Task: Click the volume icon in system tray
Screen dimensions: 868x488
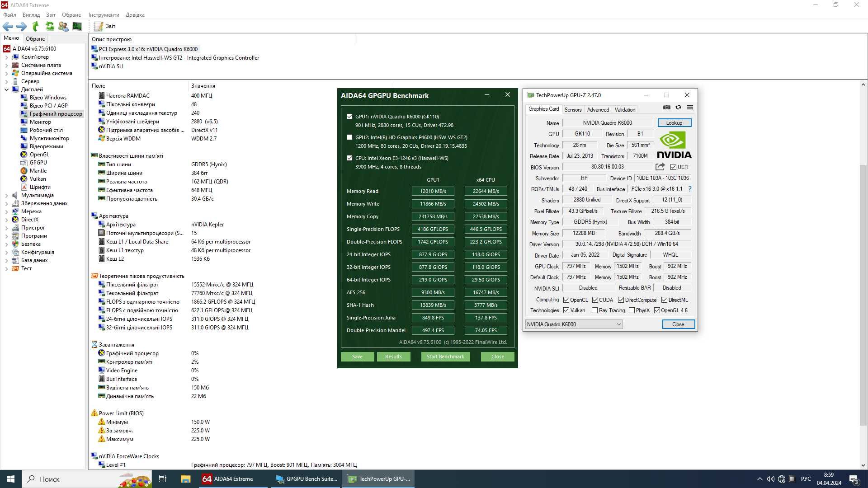Action: point(770,479)
